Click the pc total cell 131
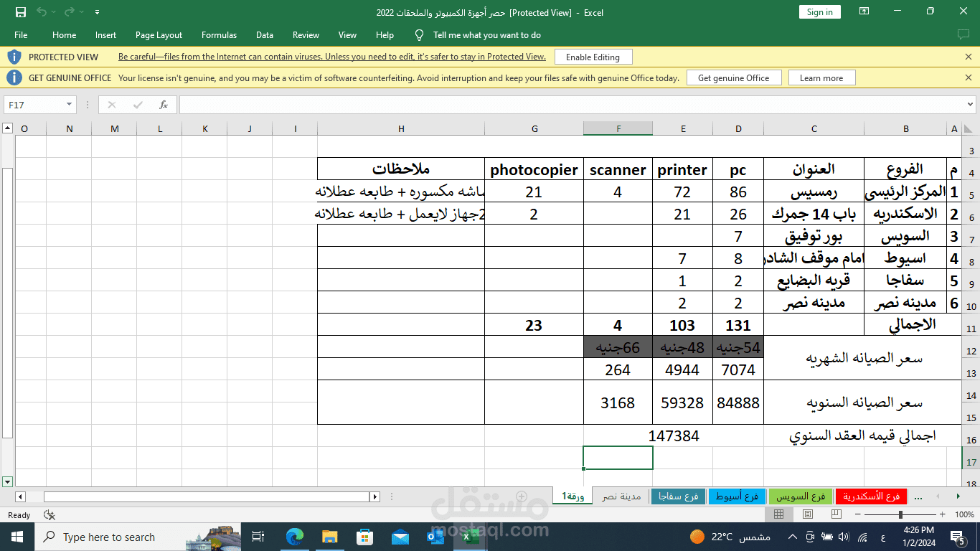The height and width of the screenshot is (551, 980). pyautogui.click(x=738, y=325)
